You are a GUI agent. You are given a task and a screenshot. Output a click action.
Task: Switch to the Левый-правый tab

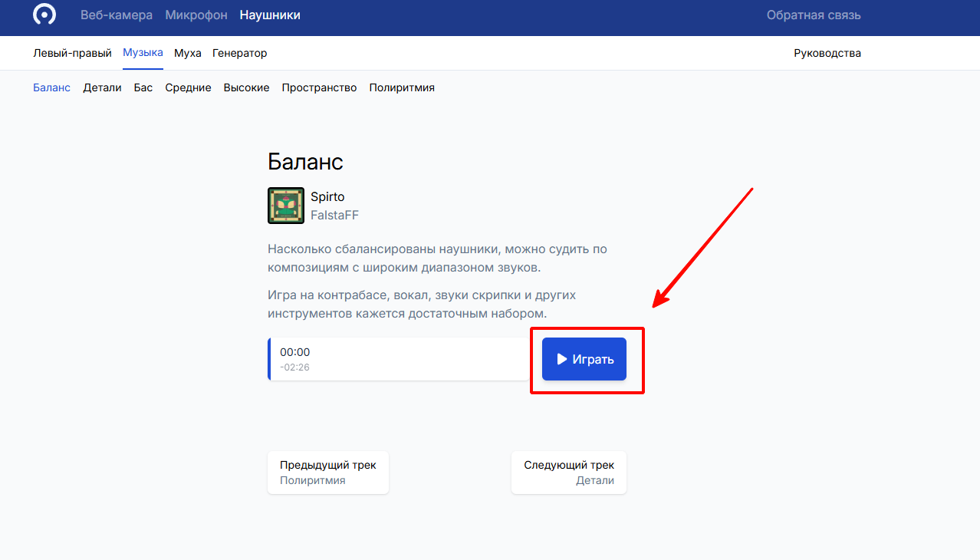[72, 53]
